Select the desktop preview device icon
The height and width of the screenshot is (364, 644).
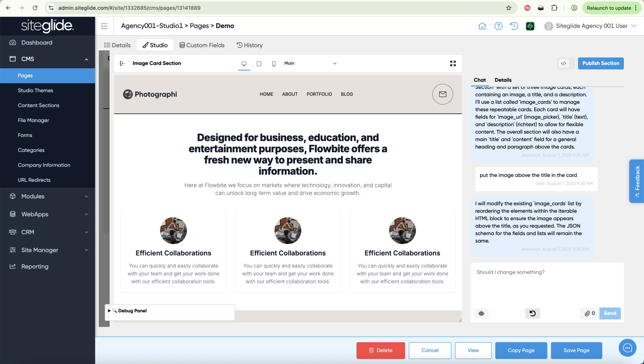pos(244,64)
